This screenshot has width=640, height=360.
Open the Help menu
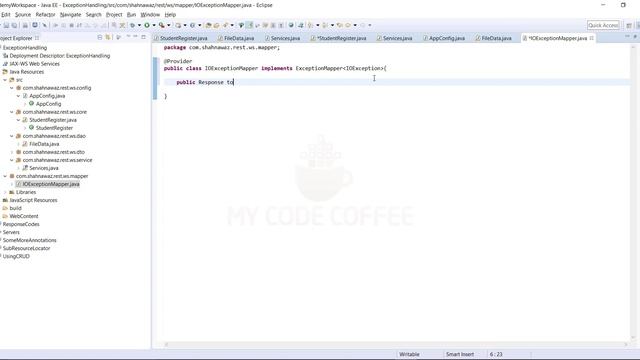point(170,15)
